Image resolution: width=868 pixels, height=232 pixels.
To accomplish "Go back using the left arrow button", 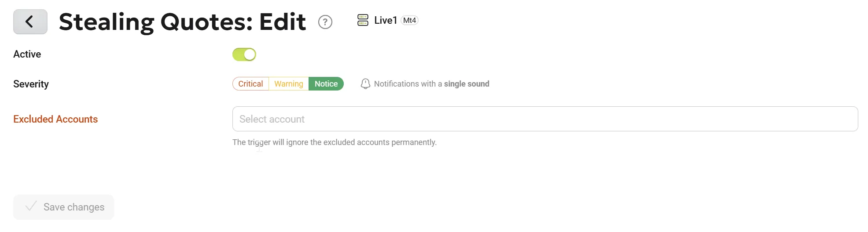I will tap(30, 22).
